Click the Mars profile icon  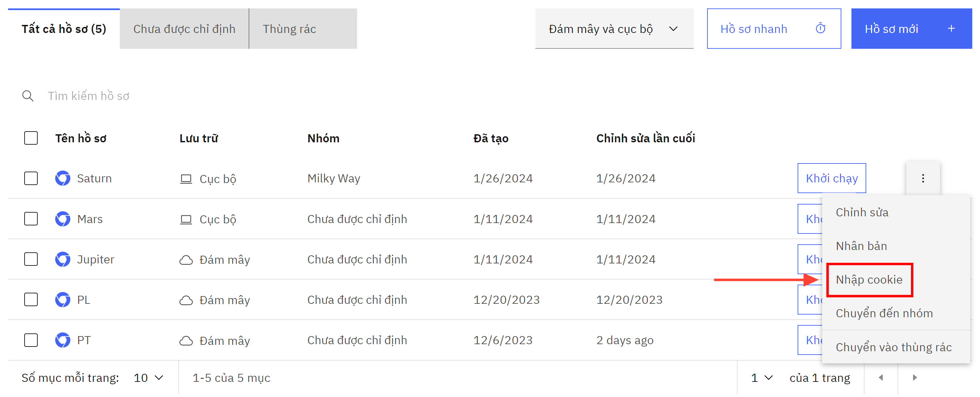pos(62,218)
